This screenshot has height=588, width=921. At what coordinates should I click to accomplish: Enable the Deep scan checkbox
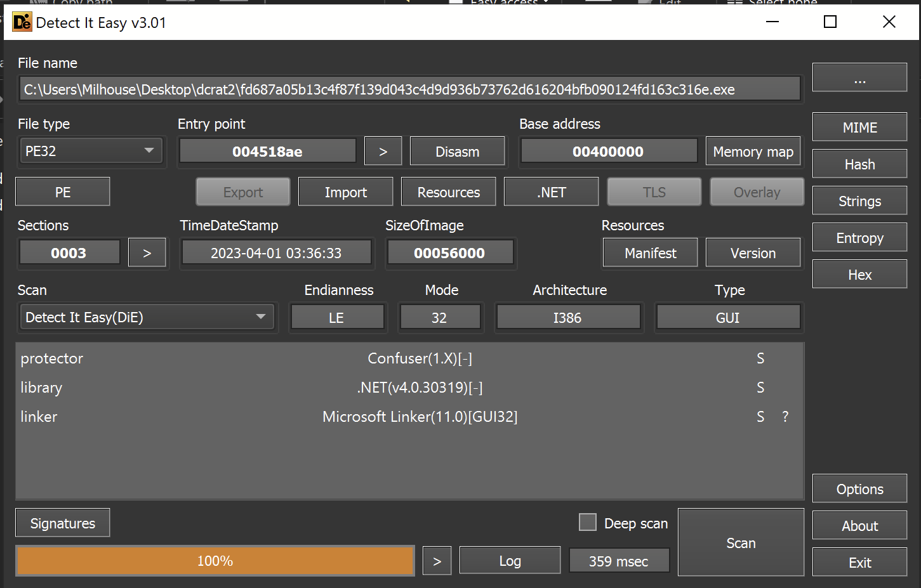[588, 522]
